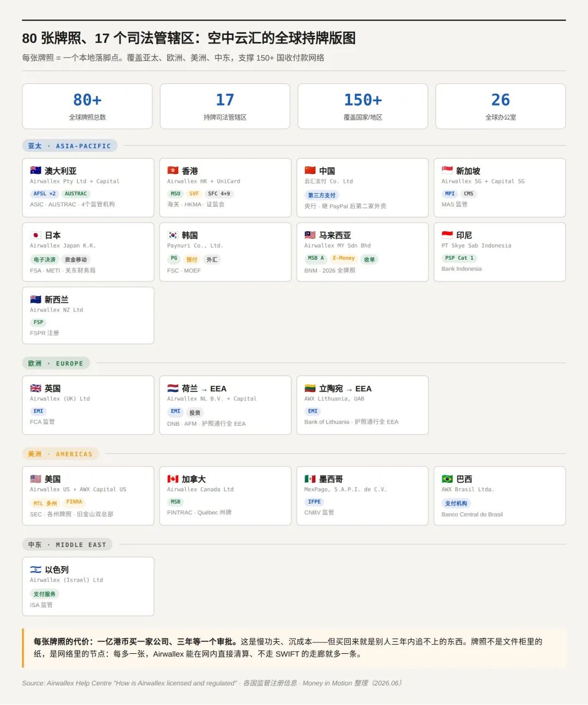
Task: Click the E-Money badge under 马来西亚
Action: 344,259
